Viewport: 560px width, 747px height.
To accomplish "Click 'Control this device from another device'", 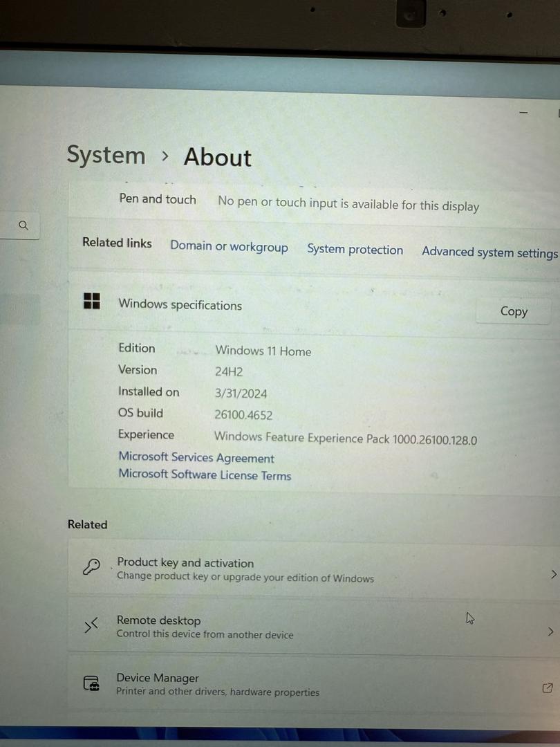I will pyautogui.click(x=205, y=634).
